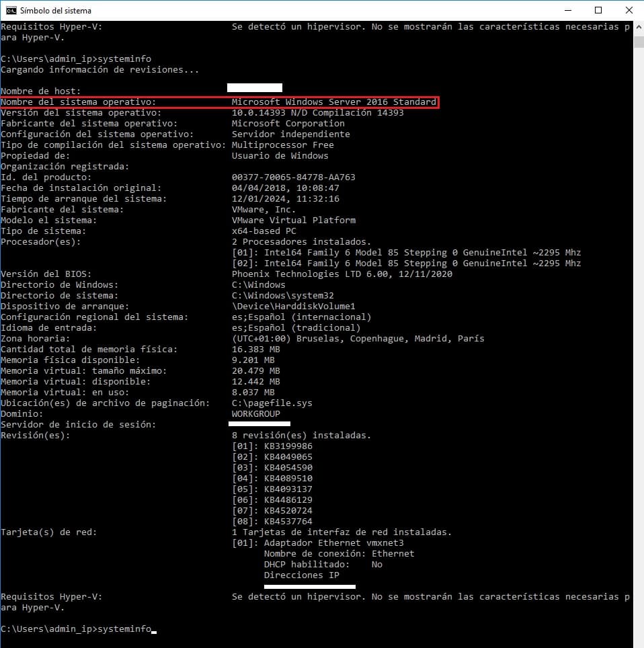Click available memory '9.201 MB'
The width and height of the screenshot is (644, 648).
pos(253,360)
